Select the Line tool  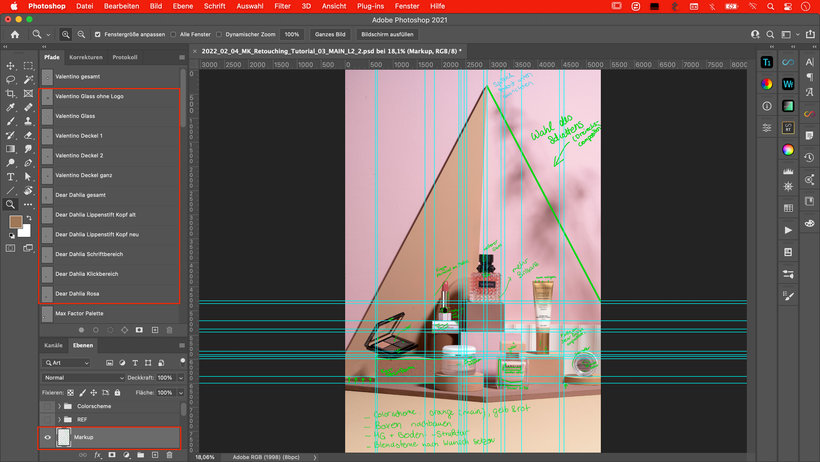10,190
